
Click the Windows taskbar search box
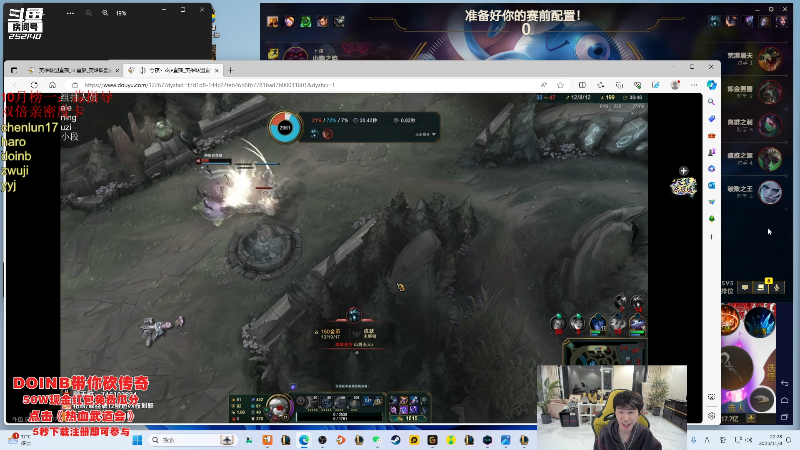(192, 440)
